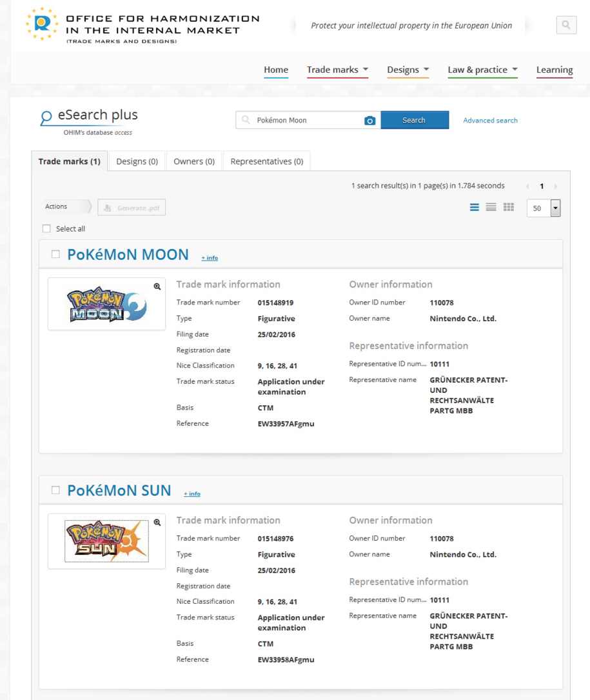Screen dimensions: 590x700
Task: Switch to the Designs (0) tab
Action: [x=137, y=161]
